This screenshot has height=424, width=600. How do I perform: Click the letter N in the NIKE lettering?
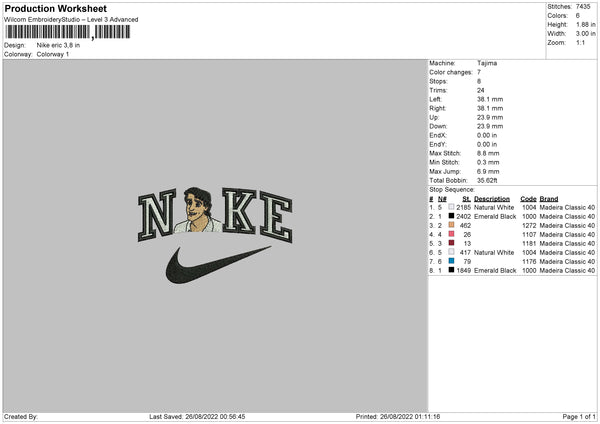tap(156, 215)
